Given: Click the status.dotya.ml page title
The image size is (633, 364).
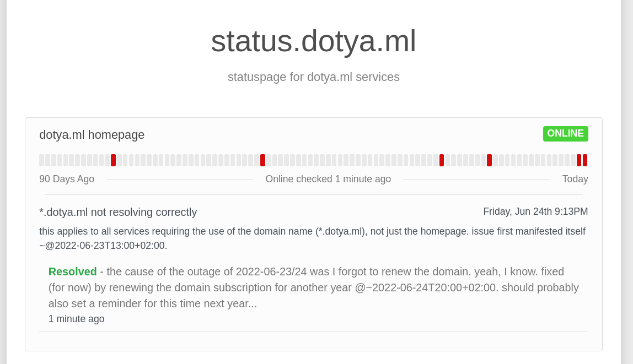Looking at the screenshot, I should coord(313,41).
